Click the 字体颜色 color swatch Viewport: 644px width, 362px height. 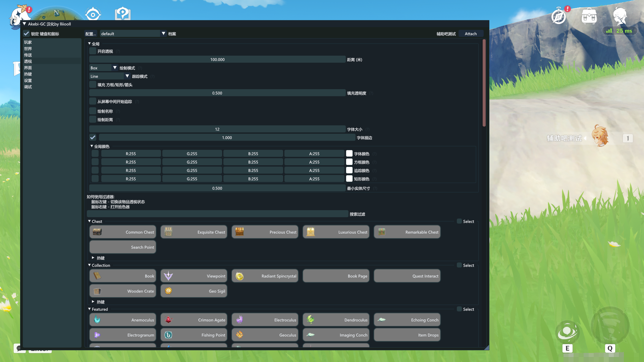click(349, 154)
